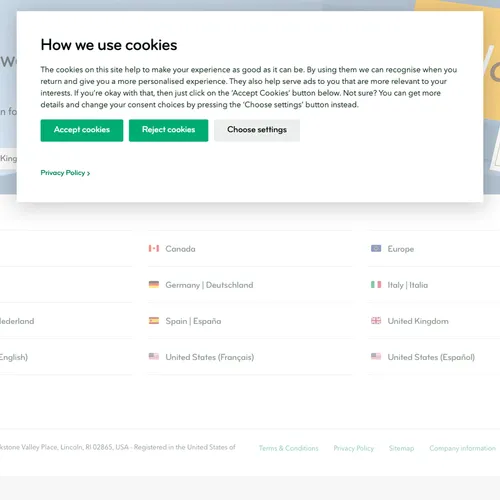Open the Choose settings option

[257, 130]
